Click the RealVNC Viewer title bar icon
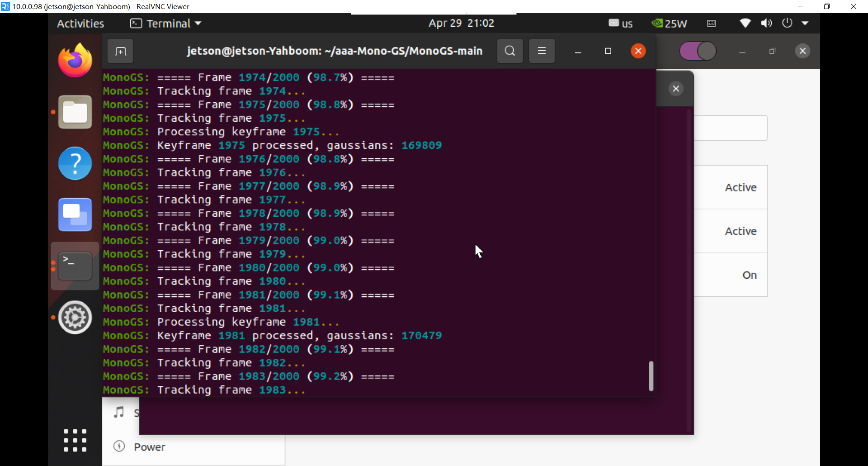Viewport: 868px width, 466px height. tap(5, 6)
